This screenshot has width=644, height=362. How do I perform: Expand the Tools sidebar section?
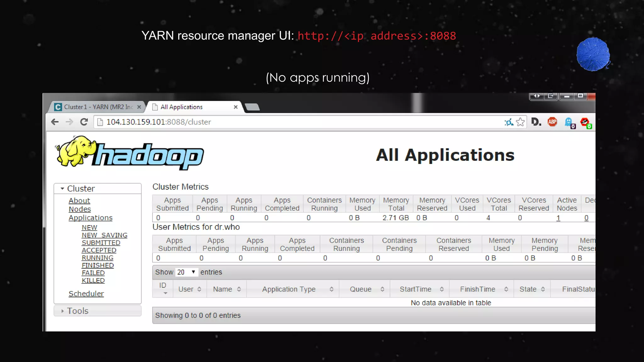pos(97,311)
